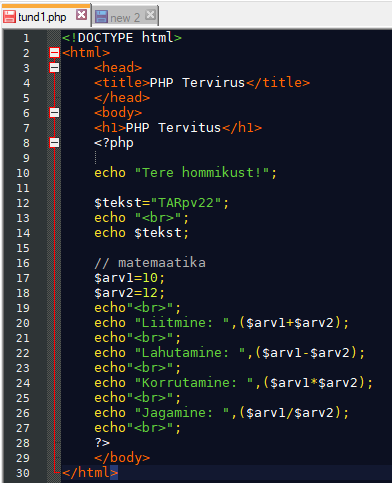
Task: Click line number 10 in the margin
Action: 23,173
